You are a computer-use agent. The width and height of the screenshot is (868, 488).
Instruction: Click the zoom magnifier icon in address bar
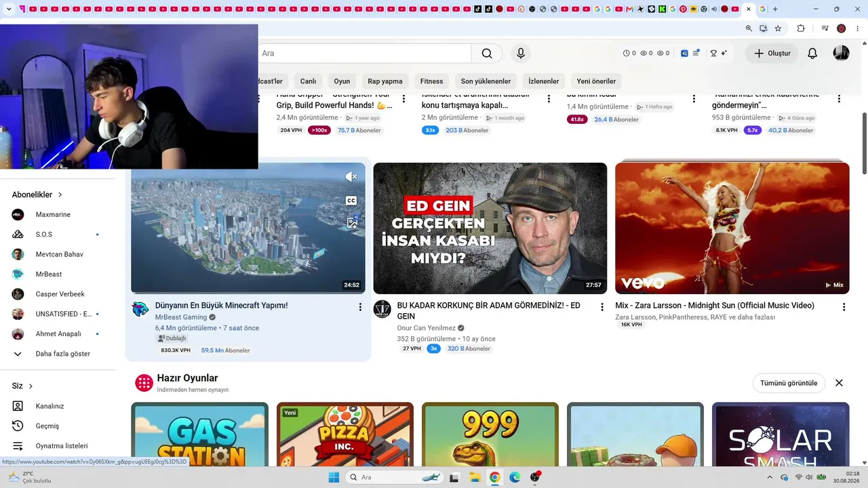click(x=749, y=28)
